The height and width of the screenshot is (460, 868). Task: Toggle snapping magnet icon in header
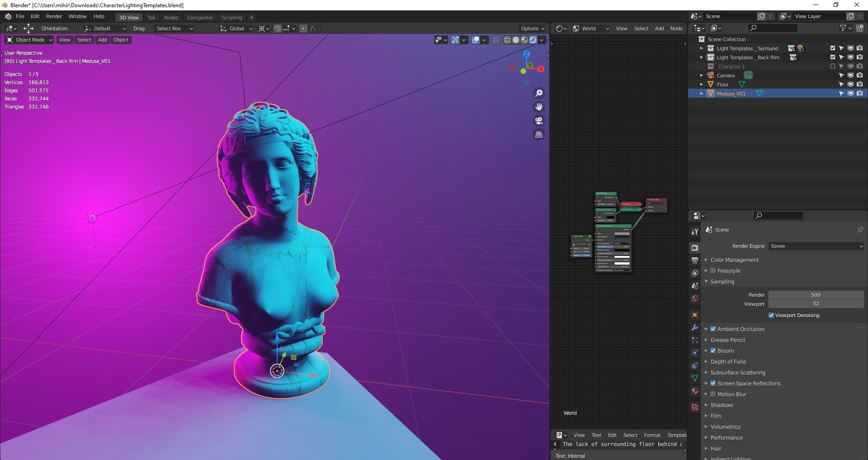pyautogui.click(x=278, y=28)
